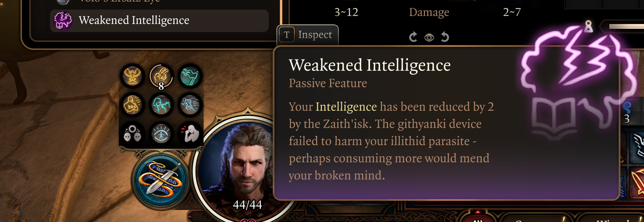Click the eye with figure status icon
The height and width of the screenshot is (222, 644).
[161, 133]
